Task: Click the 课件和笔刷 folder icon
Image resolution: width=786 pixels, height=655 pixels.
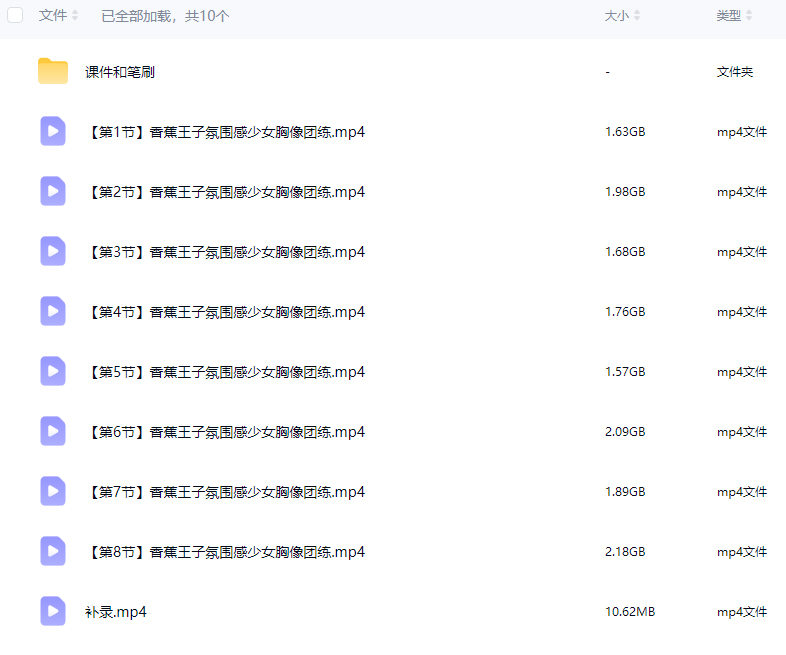Action: pos(53,71)
